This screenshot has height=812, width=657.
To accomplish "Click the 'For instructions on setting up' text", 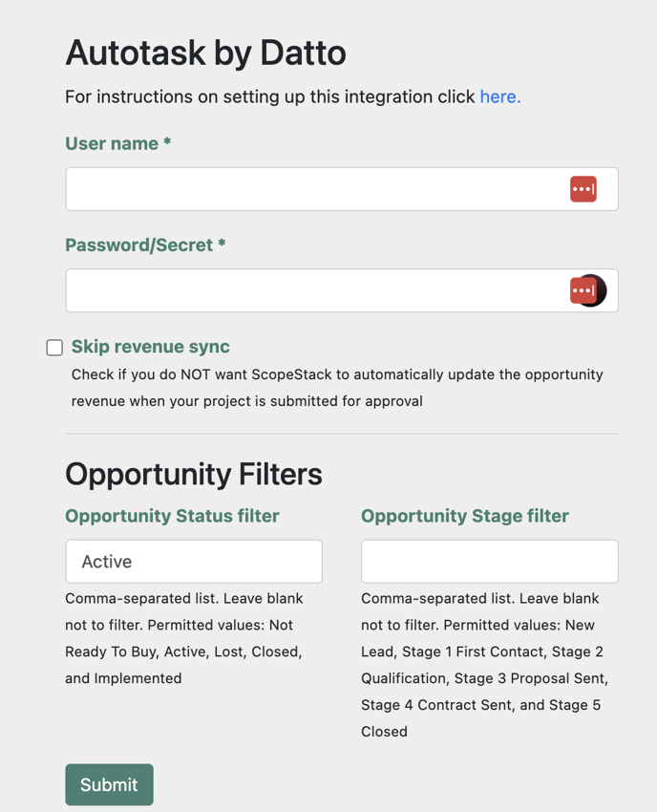I will point(269,96).
